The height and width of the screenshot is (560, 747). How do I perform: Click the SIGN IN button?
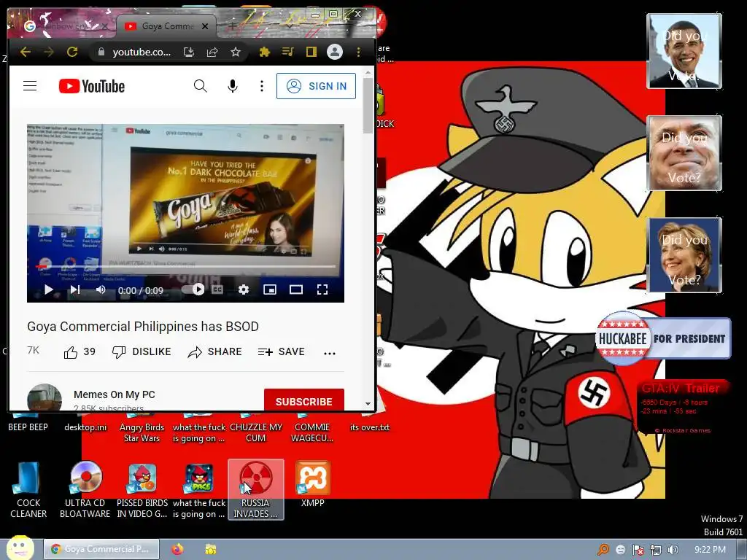pos(316,86)
